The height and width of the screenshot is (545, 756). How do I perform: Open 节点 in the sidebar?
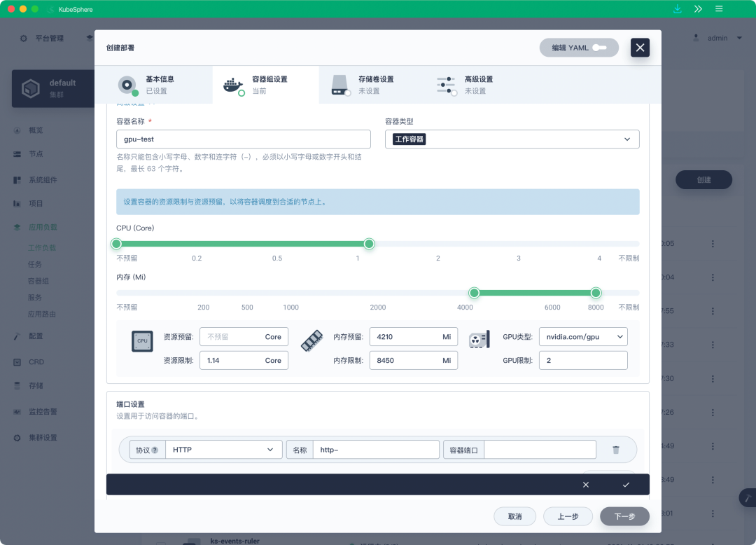pos(29,154)
